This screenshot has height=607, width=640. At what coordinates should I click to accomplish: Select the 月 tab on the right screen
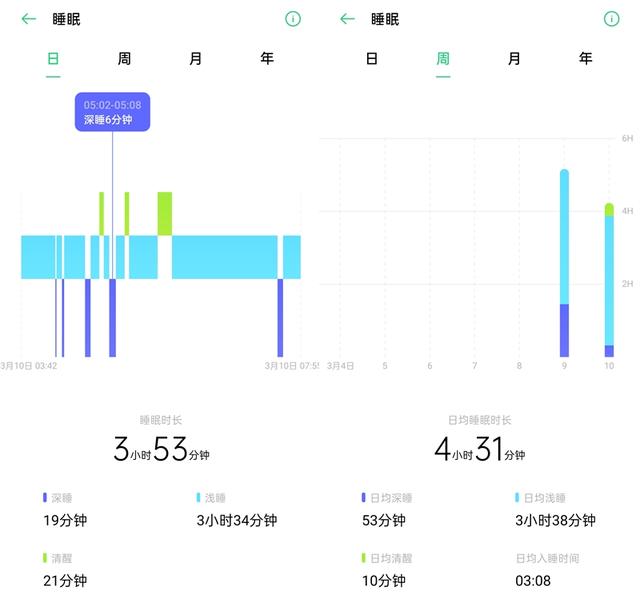point(514,59)
